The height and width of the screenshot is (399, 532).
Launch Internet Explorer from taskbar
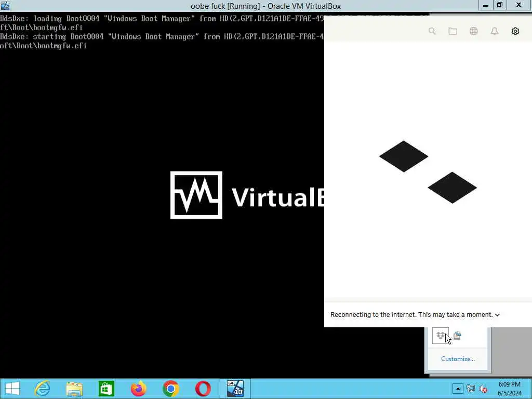click(43, 389)
